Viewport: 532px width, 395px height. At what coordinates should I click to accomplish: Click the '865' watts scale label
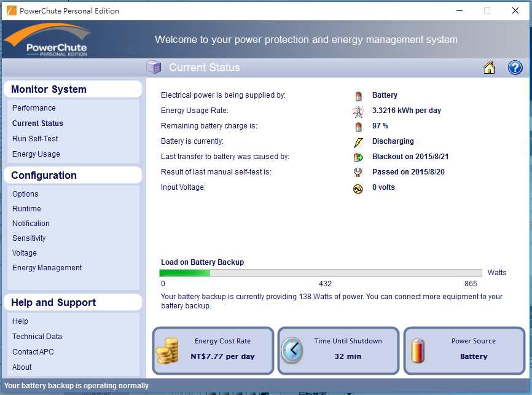click(471, 284)
